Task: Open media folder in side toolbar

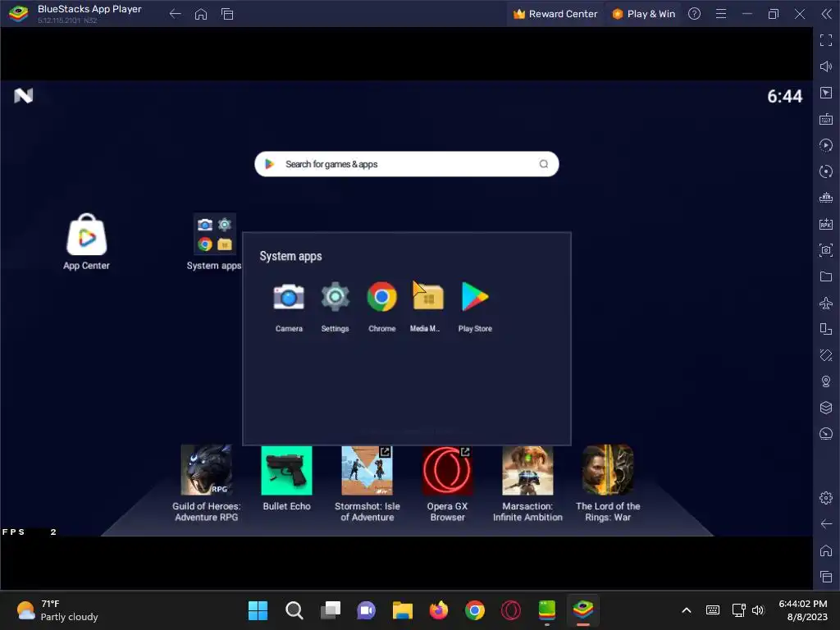Action: [826, 276]
